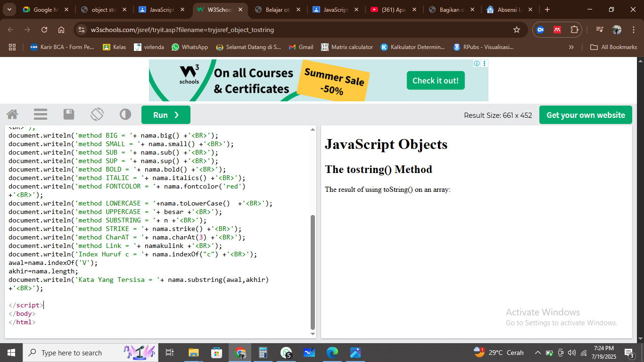
Task: Click the Windows Start button
Action: [x=11, y=353]
